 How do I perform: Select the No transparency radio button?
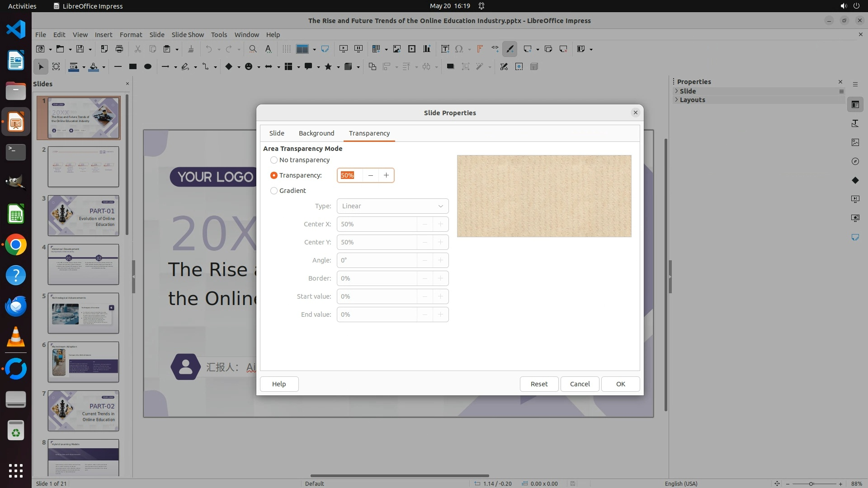pyautogui.click(x=274, y=160)
